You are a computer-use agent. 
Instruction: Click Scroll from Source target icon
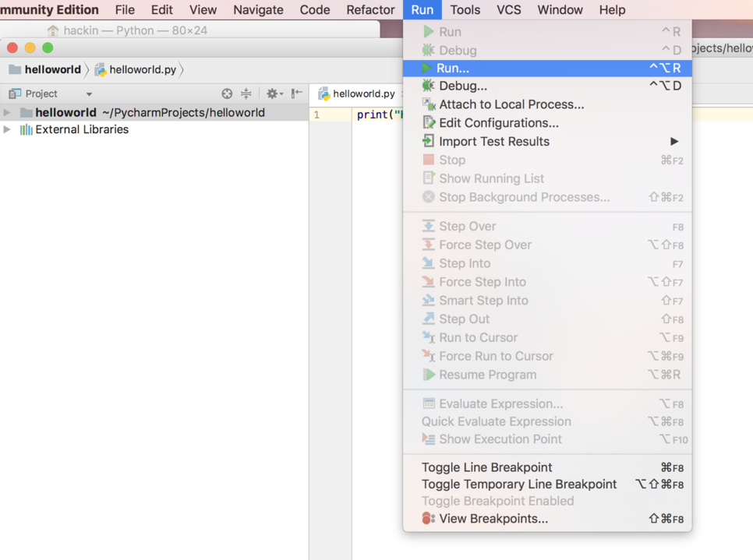click(x=227, y=93)
